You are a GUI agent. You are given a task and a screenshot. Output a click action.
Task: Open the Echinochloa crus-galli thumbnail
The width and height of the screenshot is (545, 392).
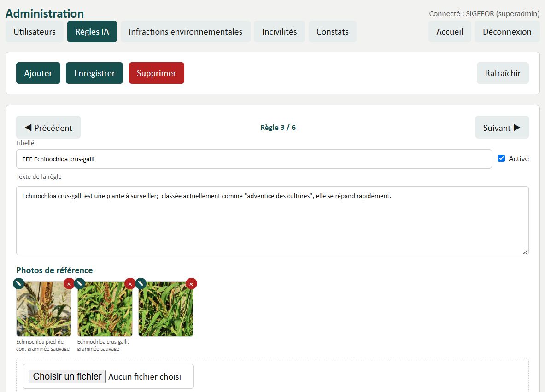click(x=105, y=309)
